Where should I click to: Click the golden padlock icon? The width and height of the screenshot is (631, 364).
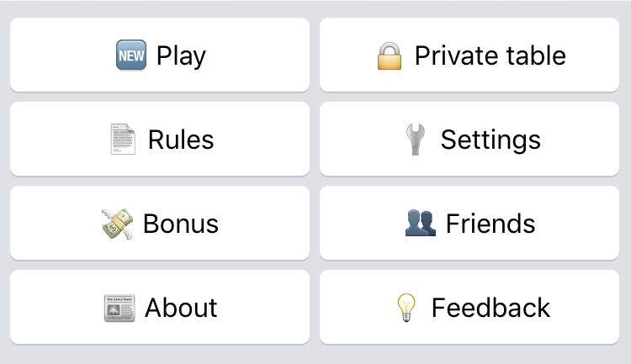coord(390,56)
